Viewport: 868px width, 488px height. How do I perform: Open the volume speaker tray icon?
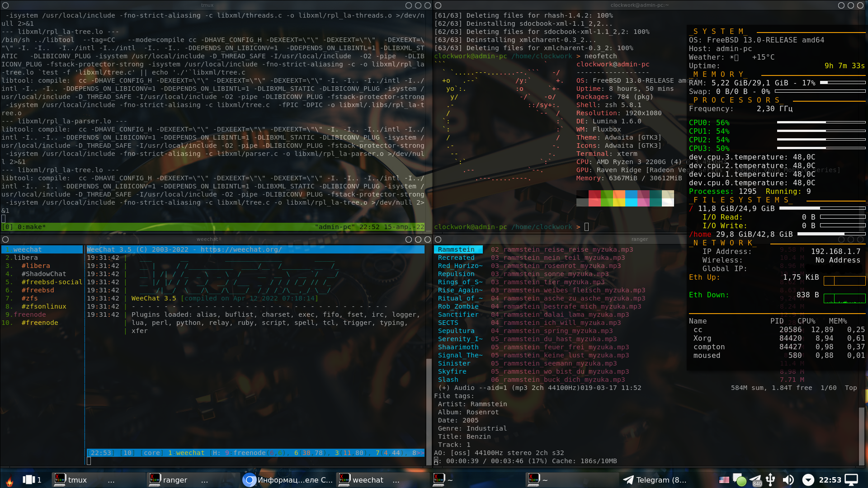click(x=788, y=480)
